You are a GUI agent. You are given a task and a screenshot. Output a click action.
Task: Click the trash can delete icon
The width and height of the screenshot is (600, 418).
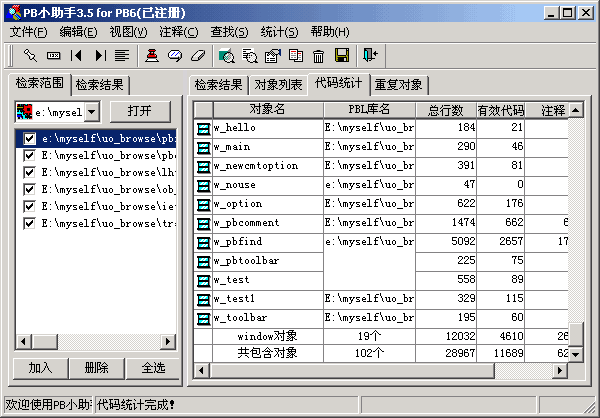tap(319, 55)
